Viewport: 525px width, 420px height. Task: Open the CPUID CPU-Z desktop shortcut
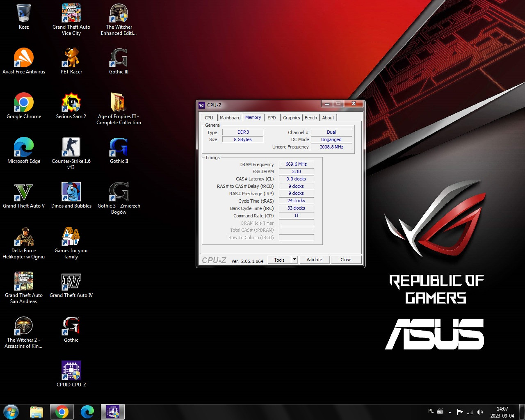[71, 371]
